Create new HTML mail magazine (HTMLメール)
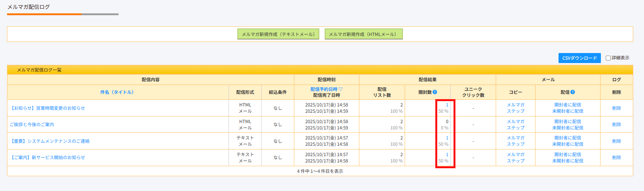Screen dimensions: 644x191 (363, 34)
